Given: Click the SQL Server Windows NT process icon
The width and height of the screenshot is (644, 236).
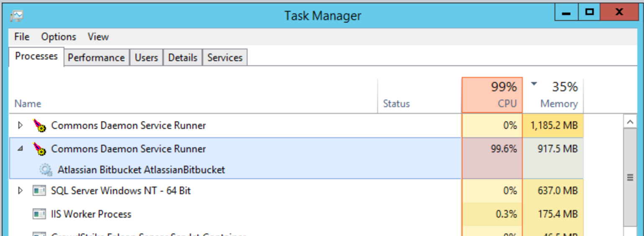Looking at the screenshot, I should click(39, 191).
